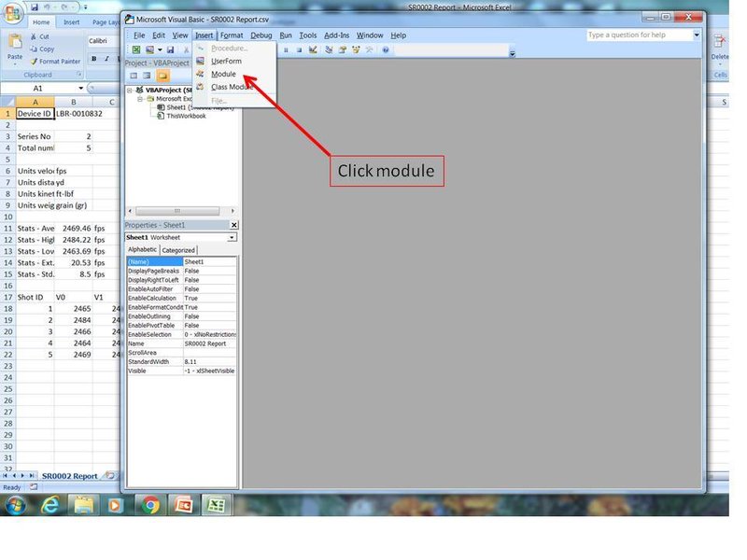Open Name Box dropdown showing A1

click(80, 89)
